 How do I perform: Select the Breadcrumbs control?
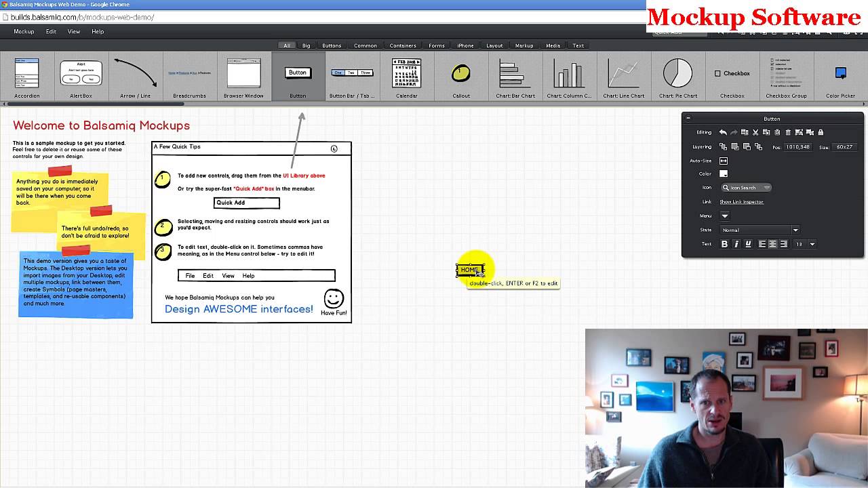189,78
